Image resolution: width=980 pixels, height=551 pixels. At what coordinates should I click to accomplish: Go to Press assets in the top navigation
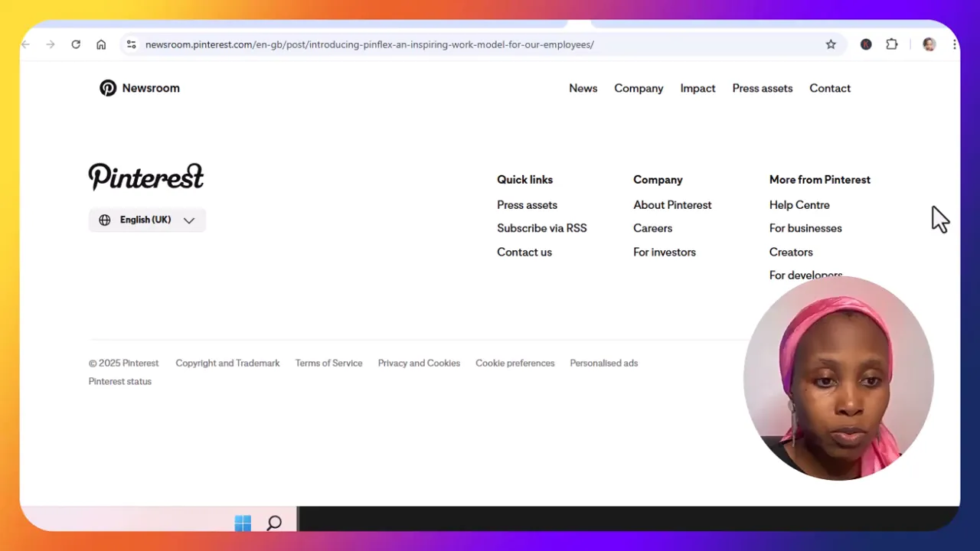tap(763, 88)
